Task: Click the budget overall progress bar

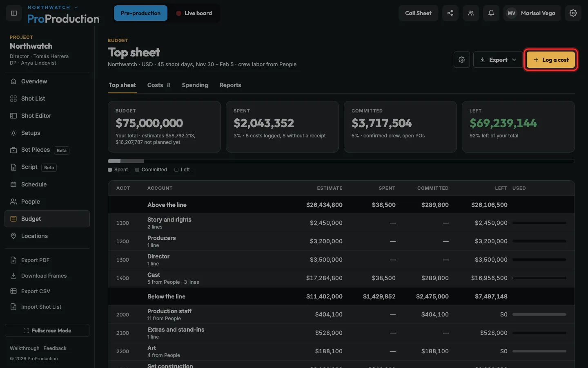Action: pos(341,161)
